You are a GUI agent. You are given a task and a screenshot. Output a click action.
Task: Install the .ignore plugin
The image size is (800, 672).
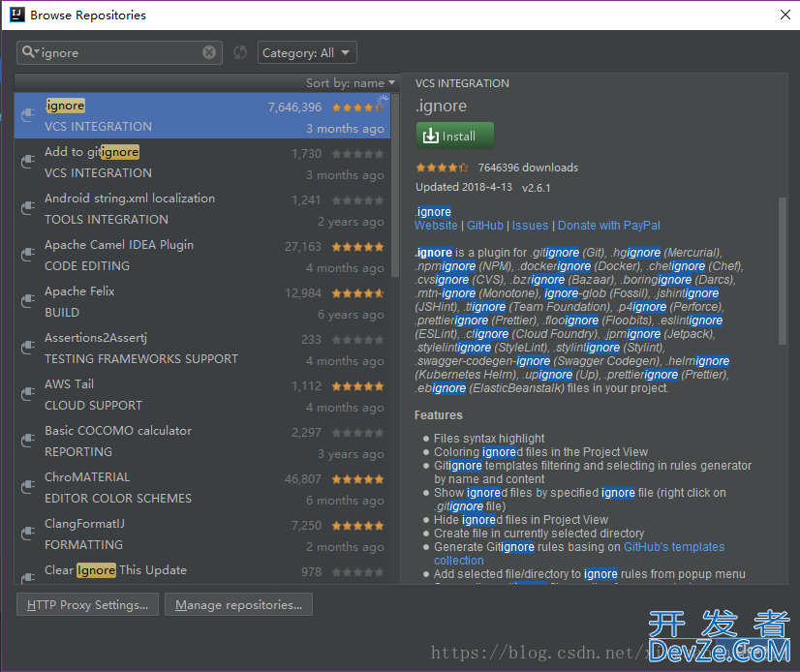point(455,136)
